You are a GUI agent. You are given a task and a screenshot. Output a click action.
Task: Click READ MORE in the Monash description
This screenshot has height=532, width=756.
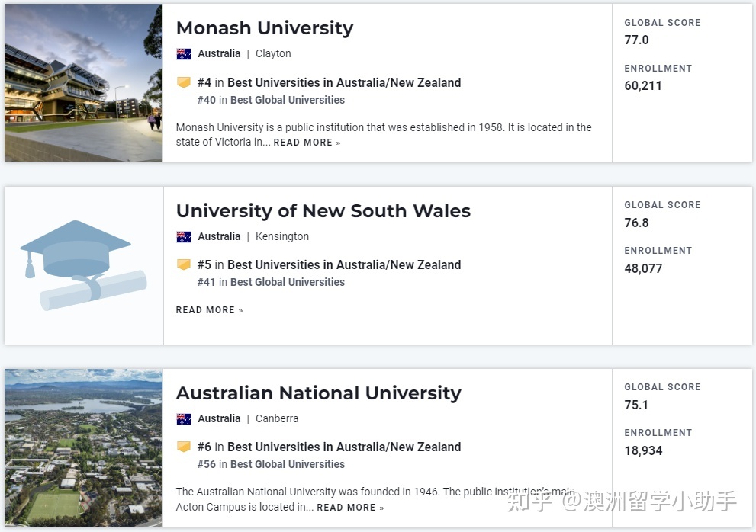[x=307, y=143]
